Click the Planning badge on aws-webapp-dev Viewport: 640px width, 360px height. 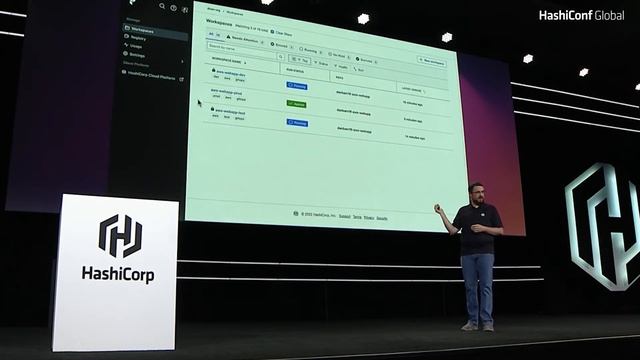297,86
